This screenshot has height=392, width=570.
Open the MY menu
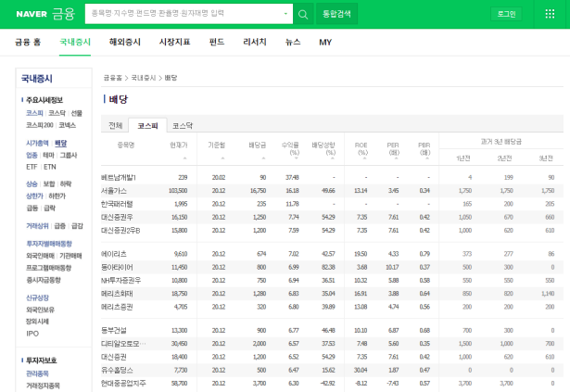(325, 43)
